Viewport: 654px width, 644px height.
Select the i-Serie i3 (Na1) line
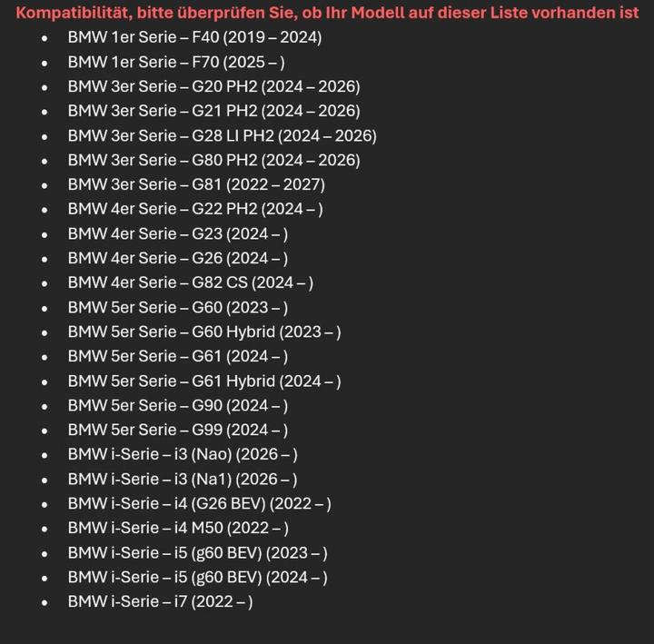(183, 479)
